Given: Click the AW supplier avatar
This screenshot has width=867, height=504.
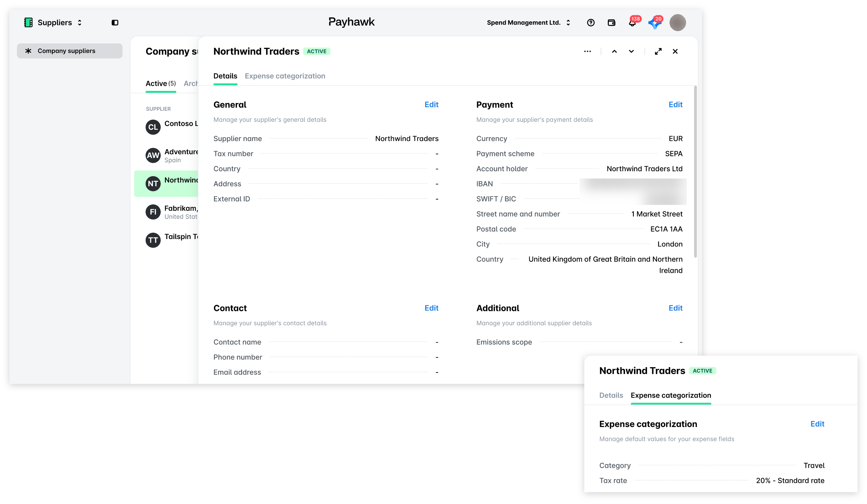Looking at the screenshot, I should 153,155.
